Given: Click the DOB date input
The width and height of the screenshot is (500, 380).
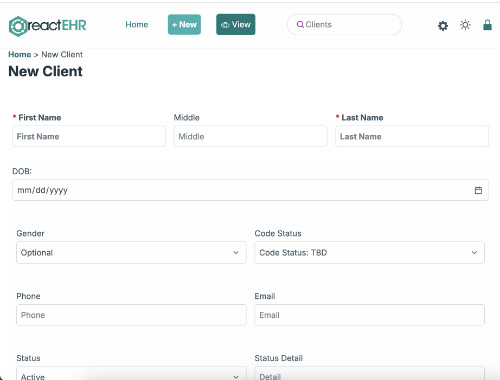Looking at the screenshot, I should (x=250, y=190).
